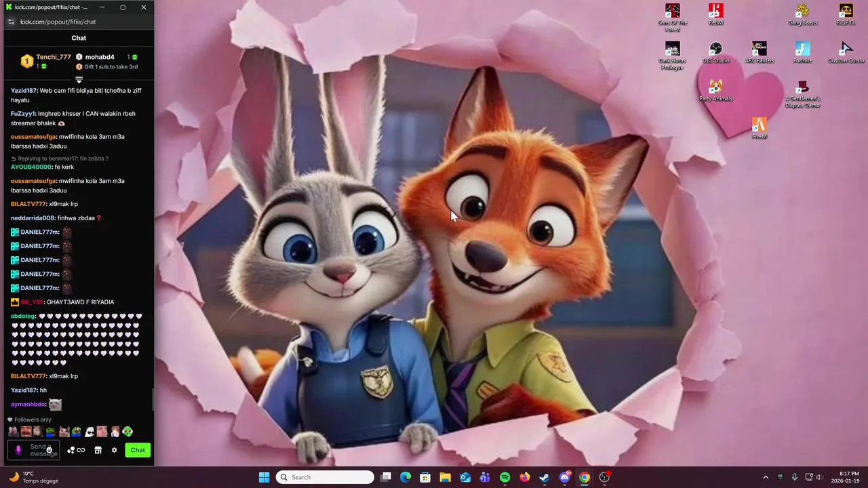The width and height of the screenshot is (868, 488).
Task: Open OBS from the taskbar
Action: click(x=604, y=477)
